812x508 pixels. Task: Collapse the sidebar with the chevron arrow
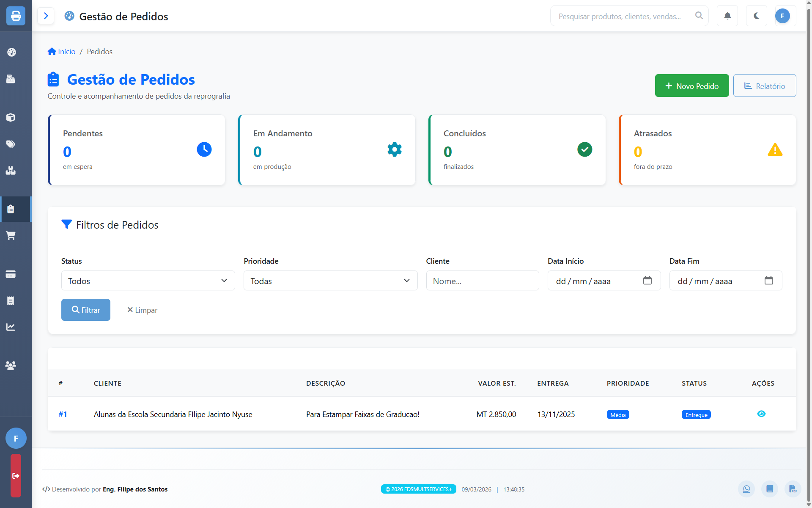pyautogui.click(x=46, y=16)
